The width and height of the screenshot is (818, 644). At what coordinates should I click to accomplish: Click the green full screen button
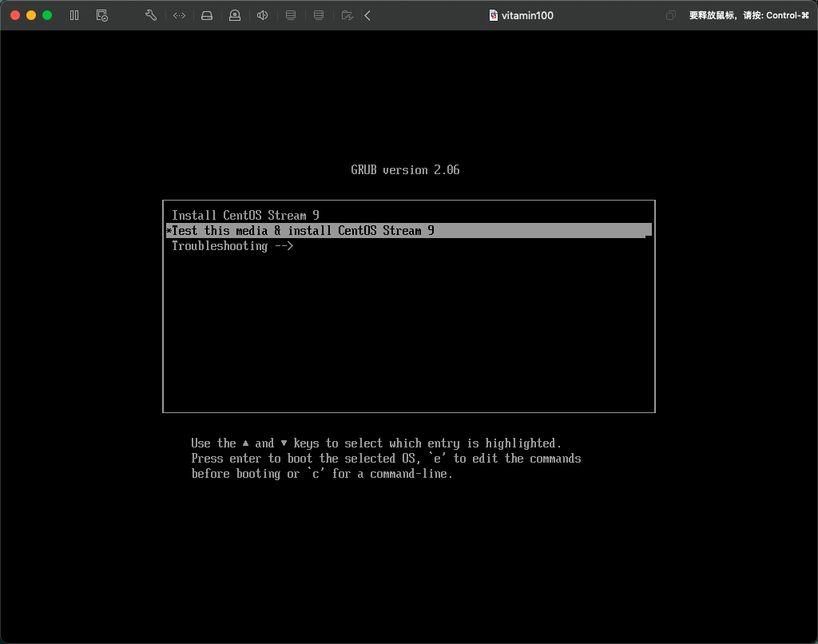coord(47,16)
